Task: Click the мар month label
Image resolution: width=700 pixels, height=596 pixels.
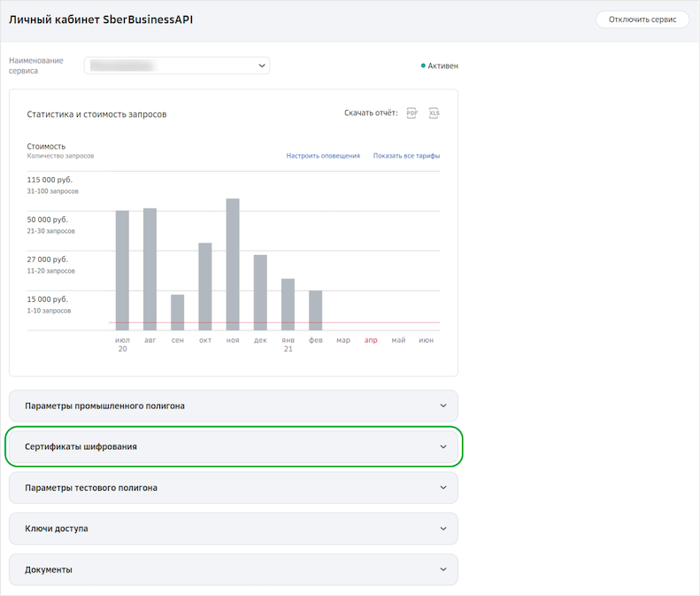Action: [343, 340]
